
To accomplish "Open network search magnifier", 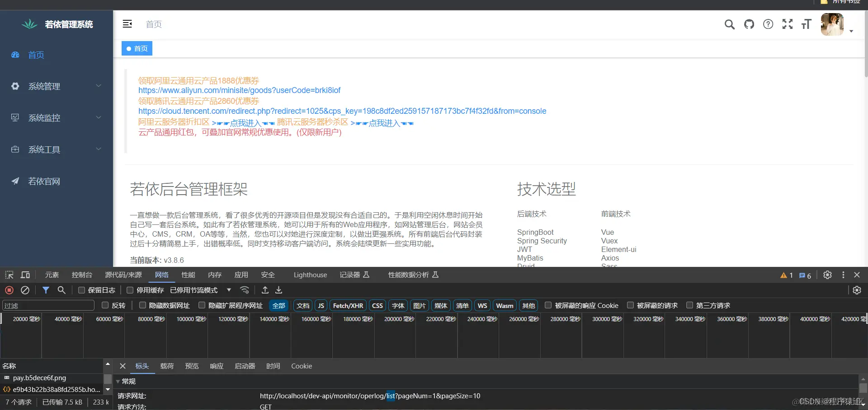I will pos(61,290).
